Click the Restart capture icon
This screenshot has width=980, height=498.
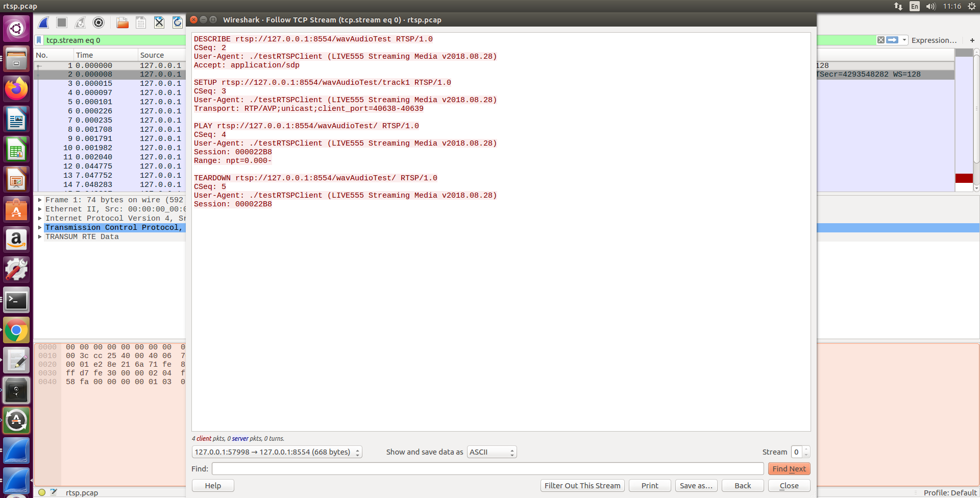[x=80, y=22]
